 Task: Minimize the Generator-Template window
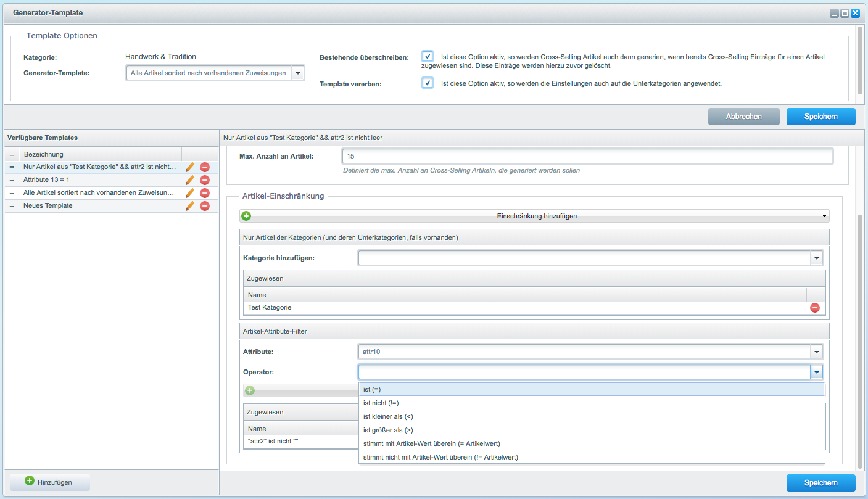click(834, 12)
